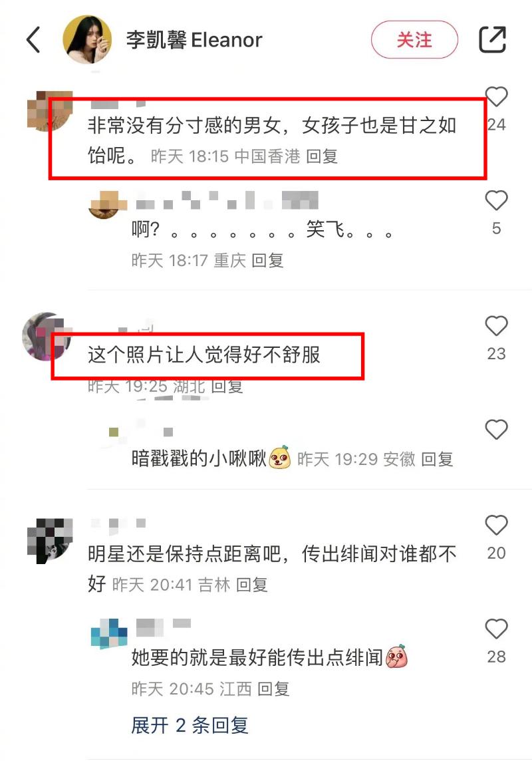The height and width of the screenshot is (761, 532).
Task: Like the comment with 24 likes
Action: click(496, 96)
